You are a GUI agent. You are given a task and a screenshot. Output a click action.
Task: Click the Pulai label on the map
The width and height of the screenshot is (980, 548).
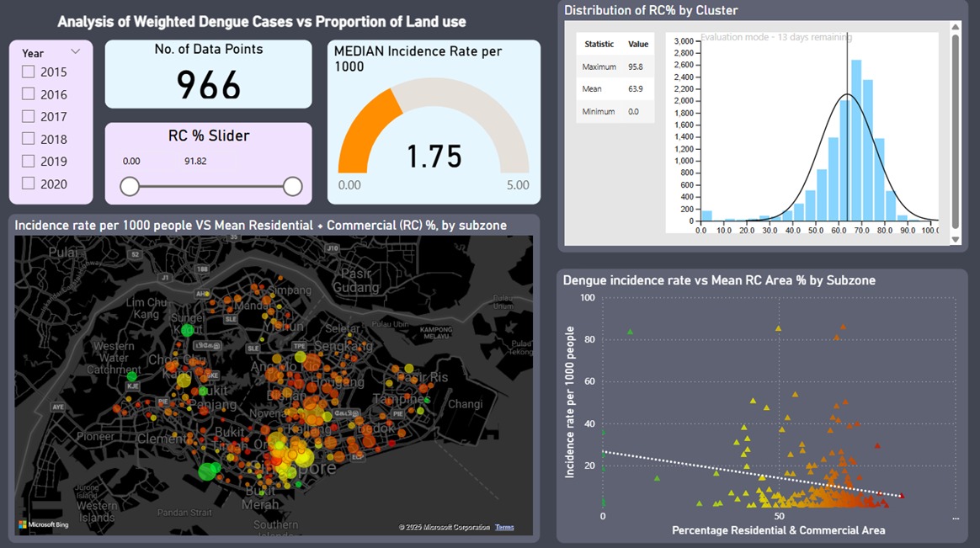(x=63, y=253)
